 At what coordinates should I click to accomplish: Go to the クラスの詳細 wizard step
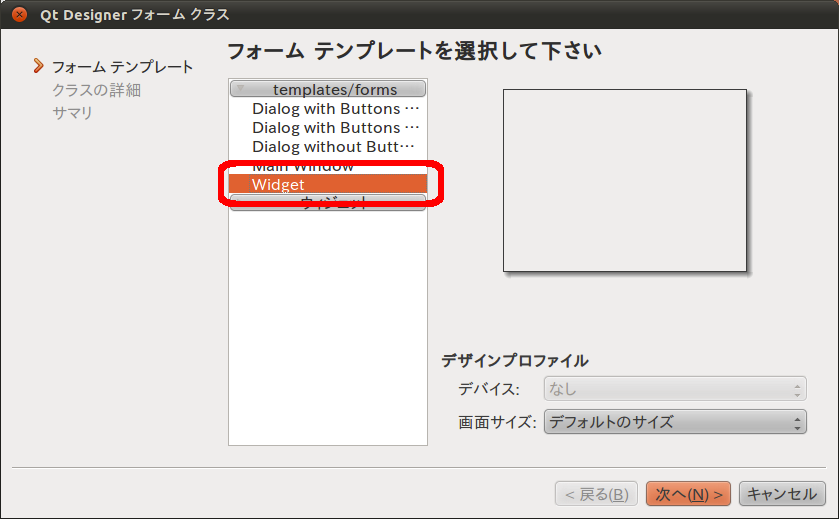(96, 90)
